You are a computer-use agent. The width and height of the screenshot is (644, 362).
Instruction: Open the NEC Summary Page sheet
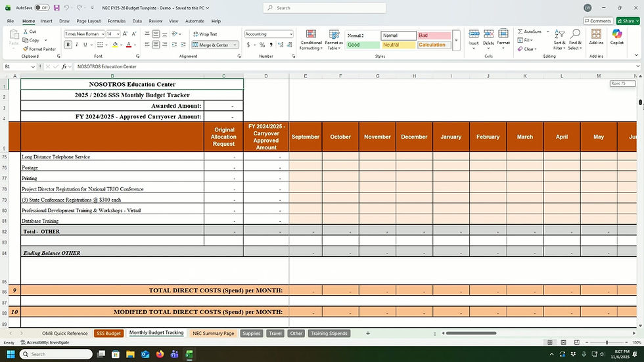click(213, 333)
